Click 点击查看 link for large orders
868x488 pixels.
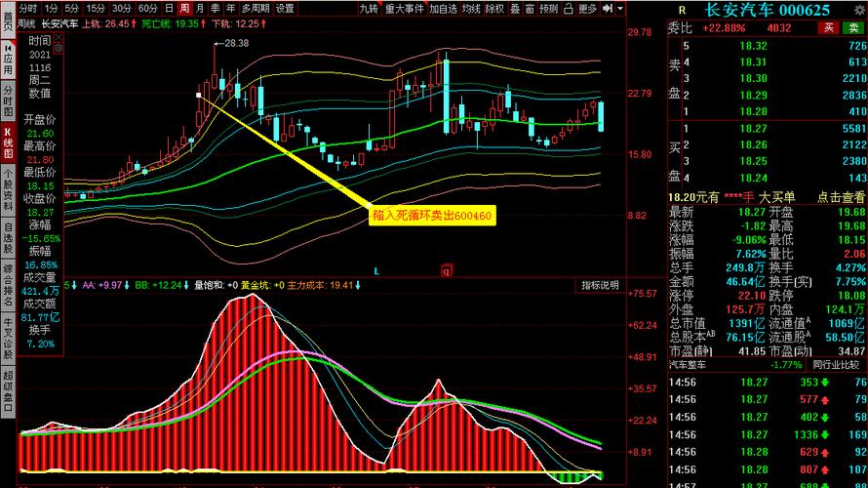[x=841, y=197]
